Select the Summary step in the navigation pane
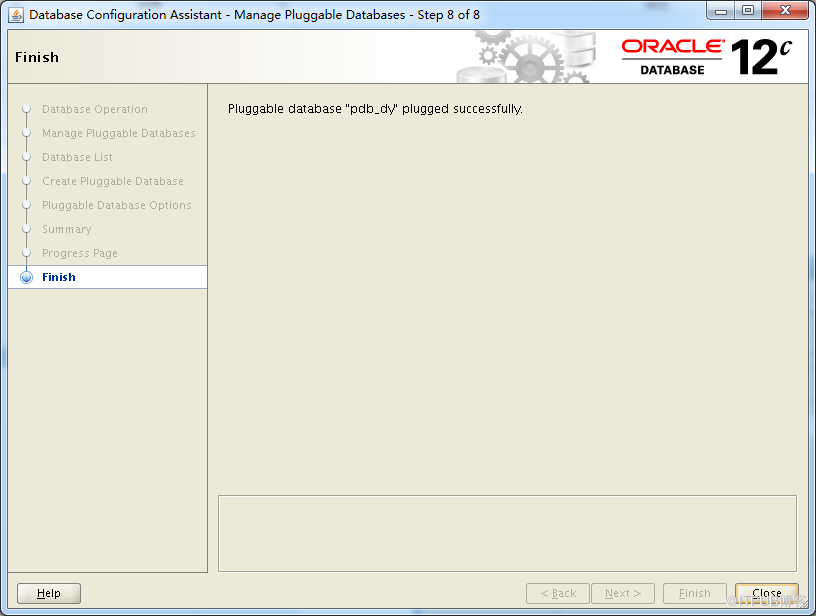 point(66,229)
